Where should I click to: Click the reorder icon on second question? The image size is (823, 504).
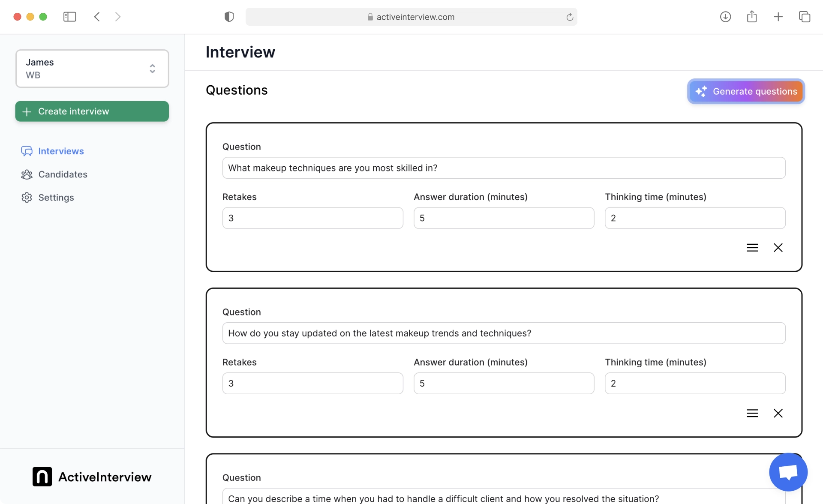[752, 413]
